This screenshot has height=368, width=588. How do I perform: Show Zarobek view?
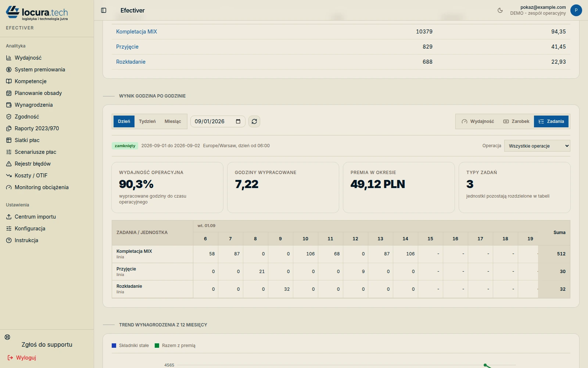[516, 121]
